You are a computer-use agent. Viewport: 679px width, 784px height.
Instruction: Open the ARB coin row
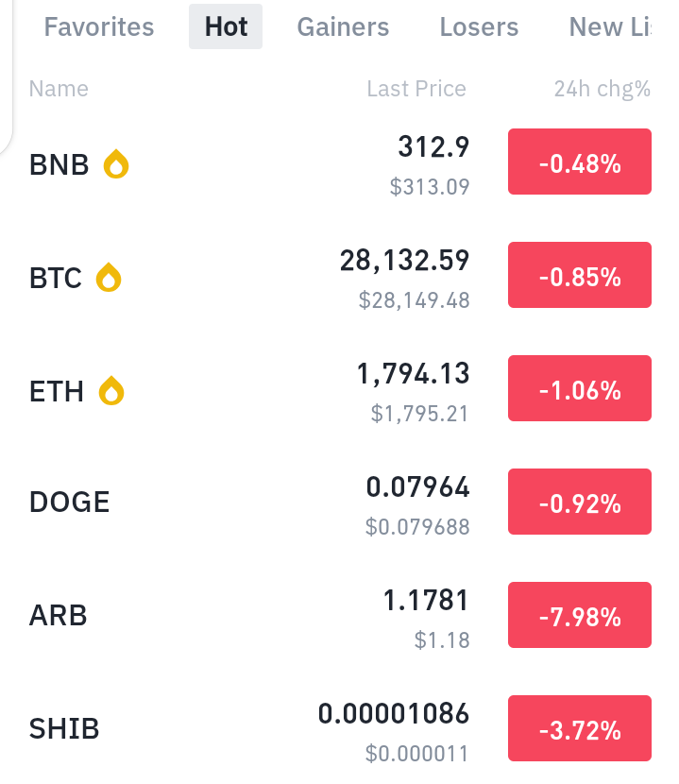click(340, 615)
